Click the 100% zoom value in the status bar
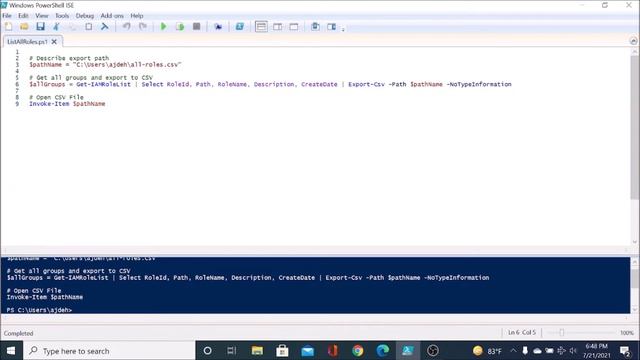Image resolution: width=640 pixels, height=360 pixels. click(627, 333)
